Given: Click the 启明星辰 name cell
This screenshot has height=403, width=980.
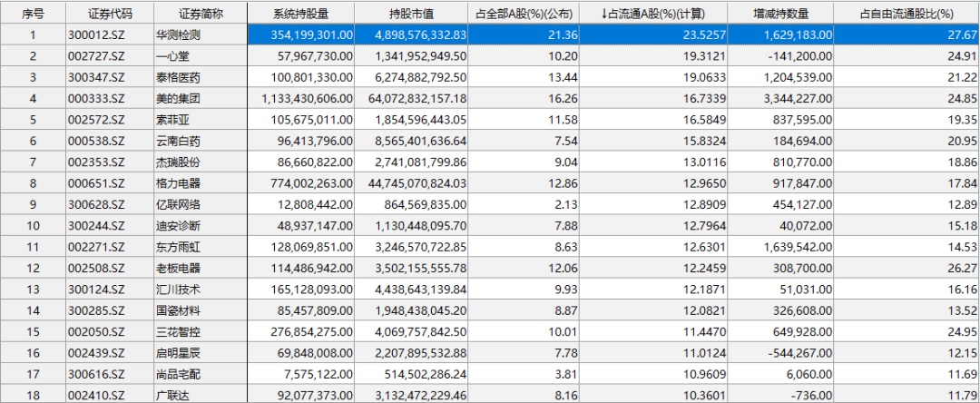Looking at the screenshot, I should click(201, 353).
